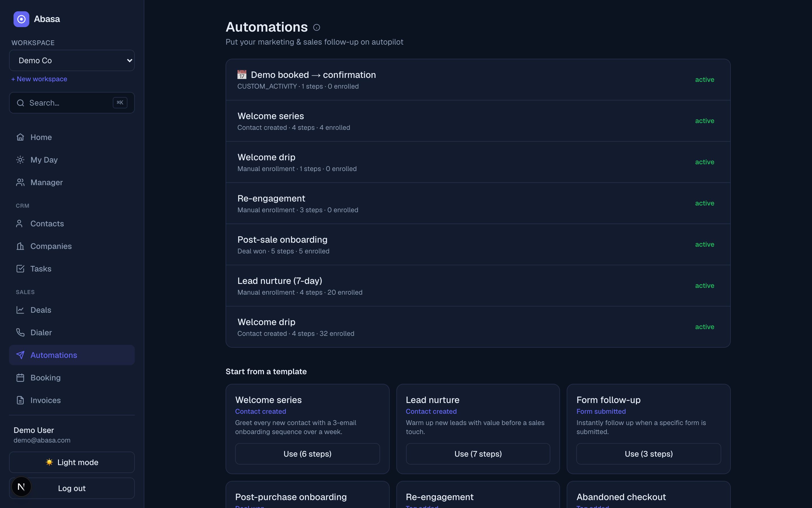The height and width of the screenshot is (508, 812).
Task: Open the Booking page
Action: tap(72, 378)
